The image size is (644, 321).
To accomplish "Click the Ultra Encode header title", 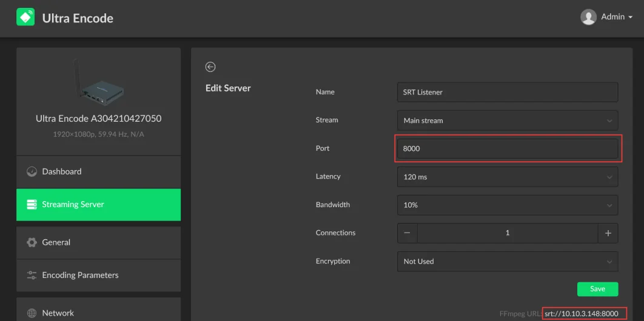I will [78, 18].
